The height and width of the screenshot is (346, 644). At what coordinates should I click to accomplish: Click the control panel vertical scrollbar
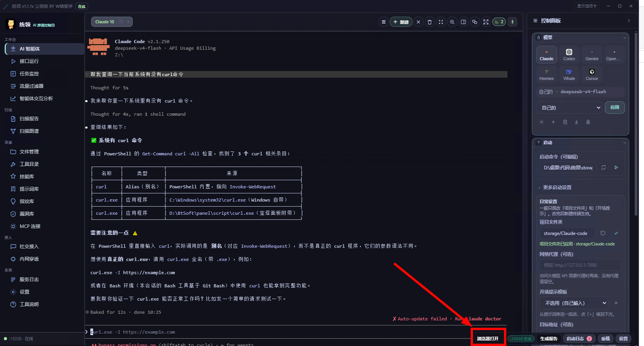pos(636,124)
